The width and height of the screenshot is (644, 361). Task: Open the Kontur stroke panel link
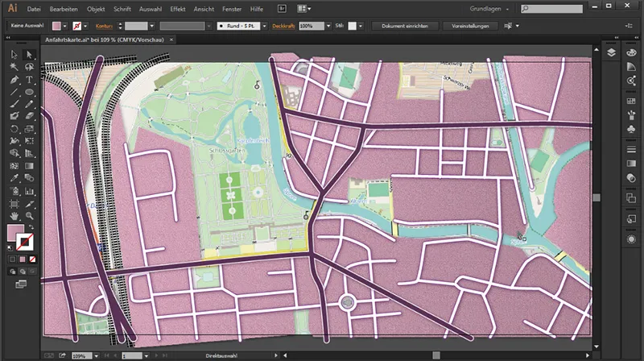pyautogui.click(x=104, y=26)
